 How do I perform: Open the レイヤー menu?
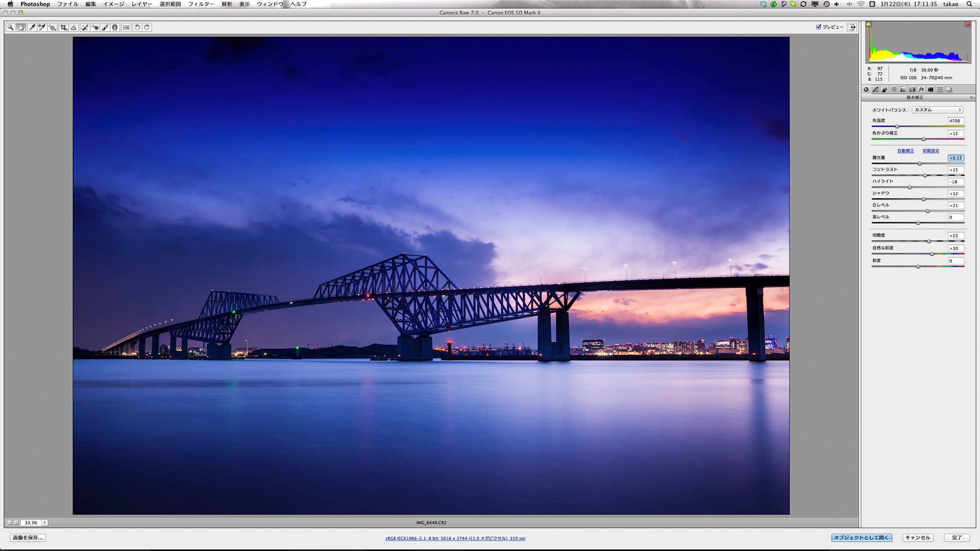point(142,4)
